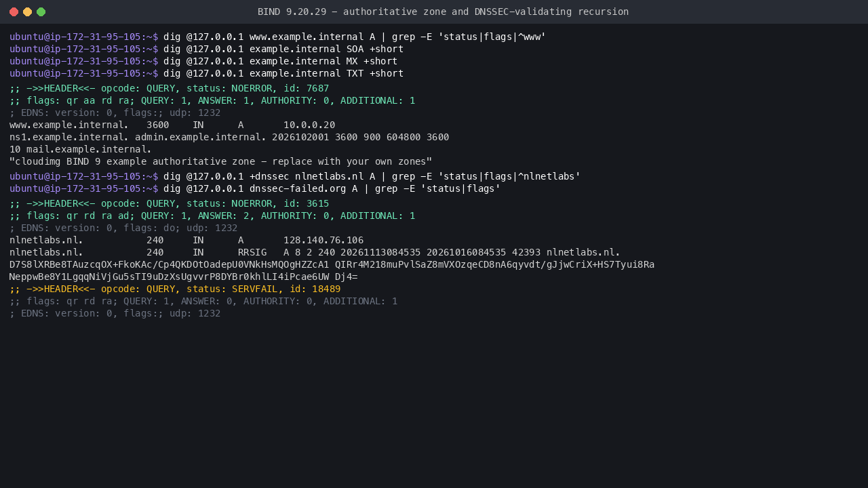
Task: Click the SERVFAIL status header line
Action: [175, 289]
